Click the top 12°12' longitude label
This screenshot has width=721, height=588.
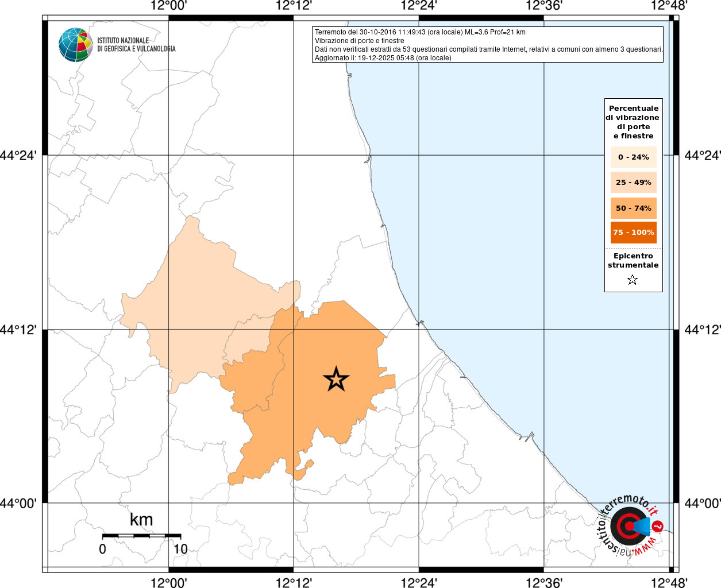[x=294, y=6]
